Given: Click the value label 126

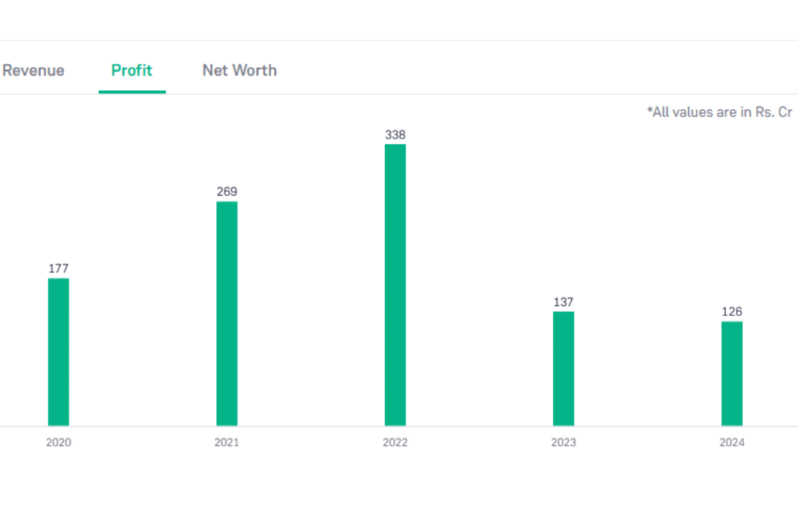Looking at the screenshot, I should pos(732,311).
